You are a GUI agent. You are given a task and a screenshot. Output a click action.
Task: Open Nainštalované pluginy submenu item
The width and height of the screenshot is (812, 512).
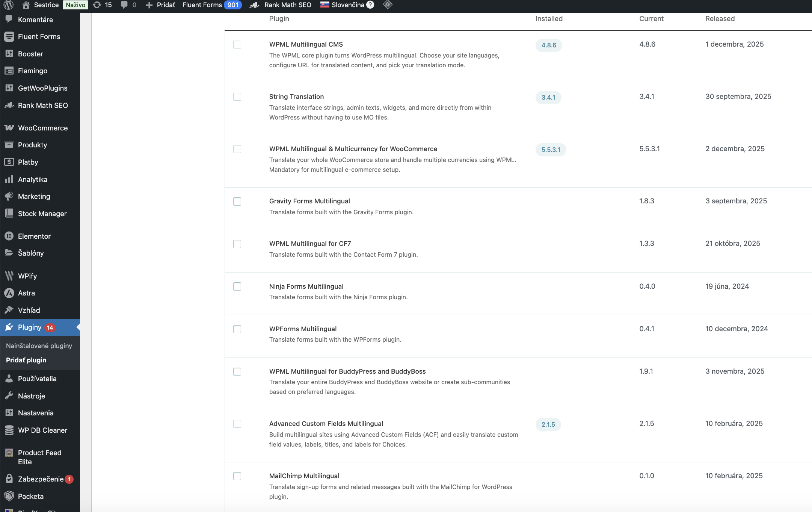39,345
